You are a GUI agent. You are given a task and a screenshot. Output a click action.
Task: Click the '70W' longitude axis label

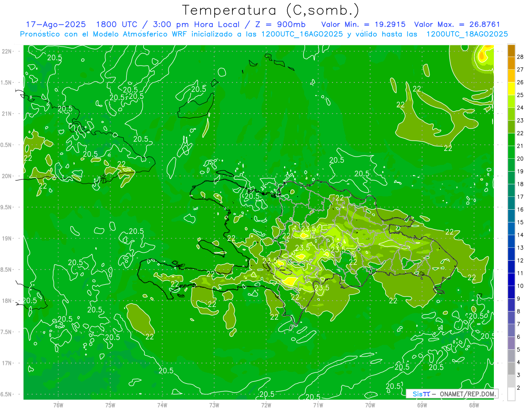pos(370,405)
